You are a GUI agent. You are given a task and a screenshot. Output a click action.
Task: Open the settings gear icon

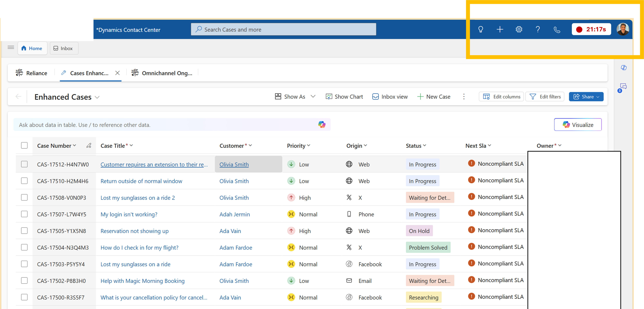pos(519,29)
